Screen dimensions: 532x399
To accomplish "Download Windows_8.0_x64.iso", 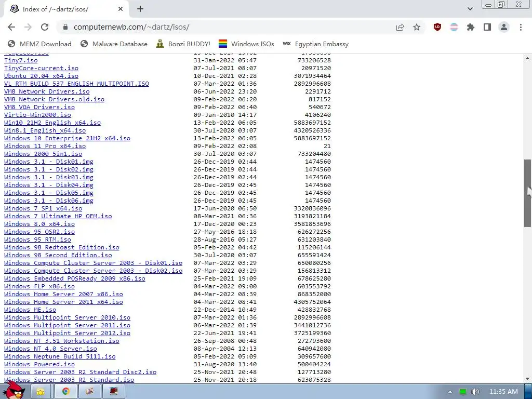I will (x=39, y=224).
